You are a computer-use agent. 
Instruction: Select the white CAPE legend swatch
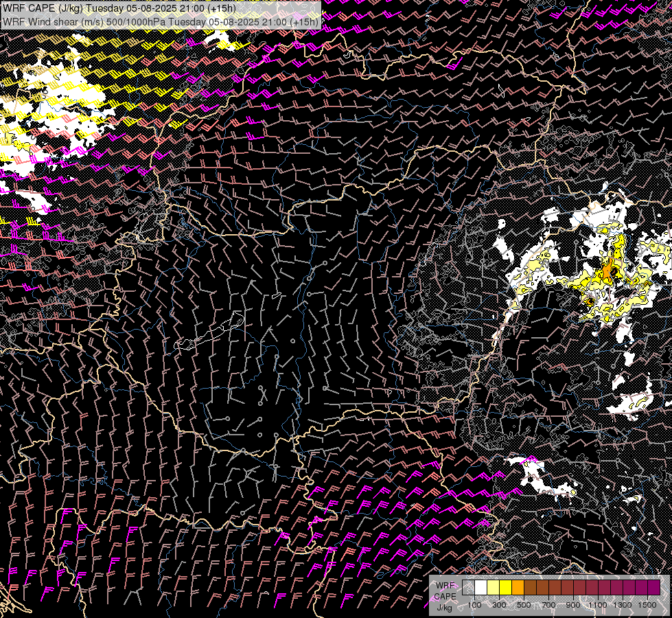click(x=481, y=588)
